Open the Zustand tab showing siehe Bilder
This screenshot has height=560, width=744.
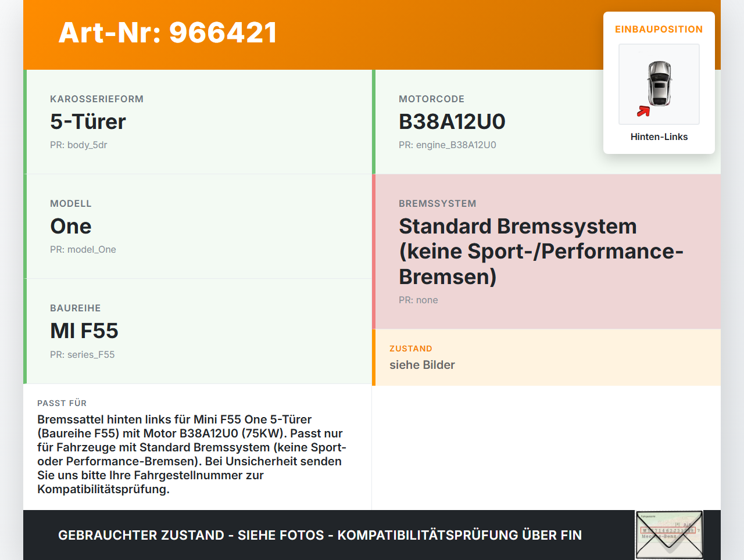coord(546,357)
